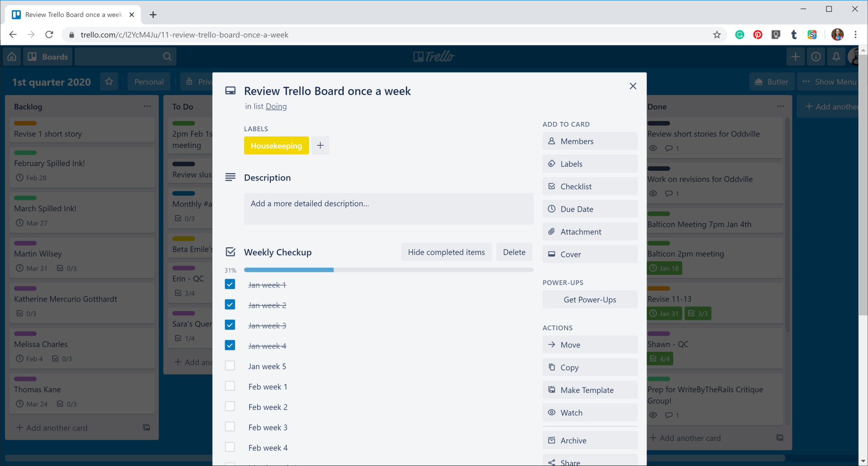Attach a file via Attachment option

point(589,231)
